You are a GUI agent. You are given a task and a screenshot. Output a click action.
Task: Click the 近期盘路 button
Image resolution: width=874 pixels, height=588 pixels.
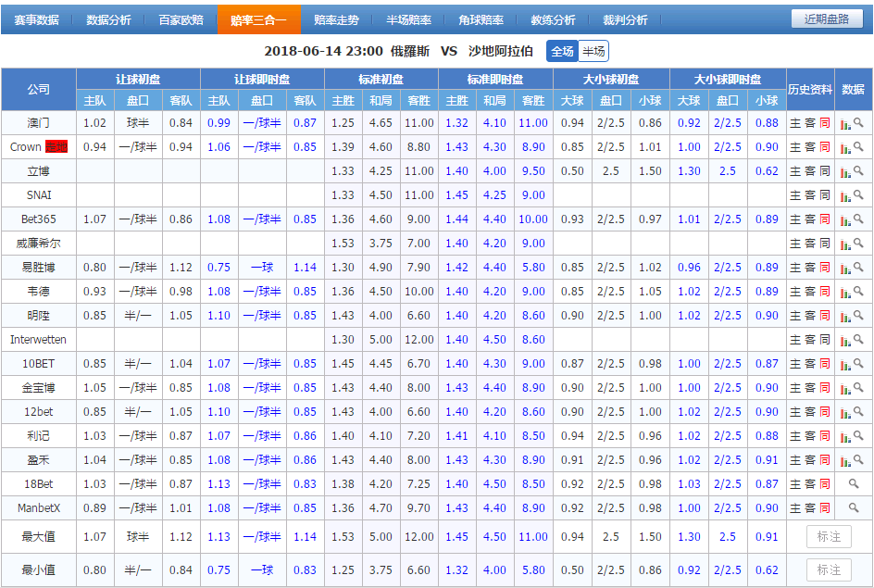pyautogui.click(x=827, y=19)
